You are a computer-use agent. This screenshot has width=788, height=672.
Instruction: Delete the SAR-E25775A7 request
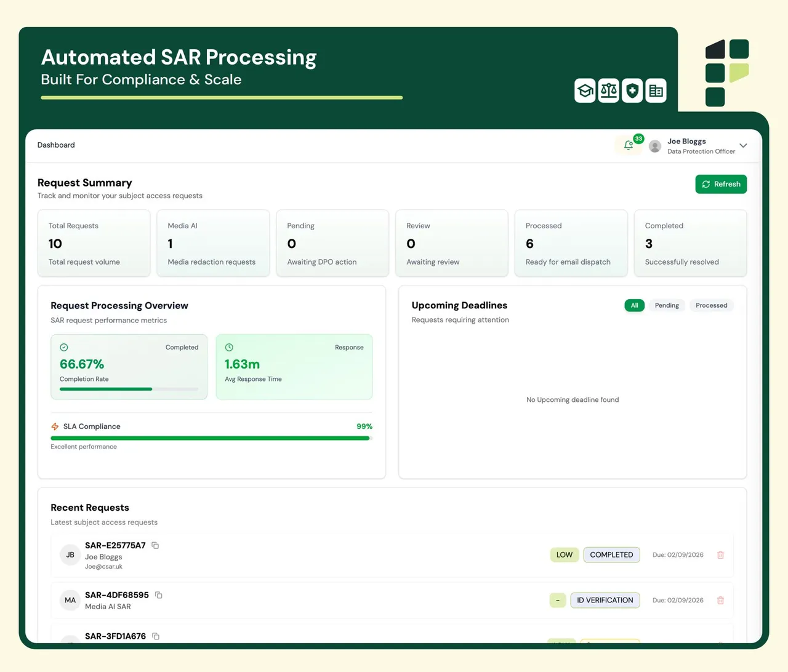[720, 555]
